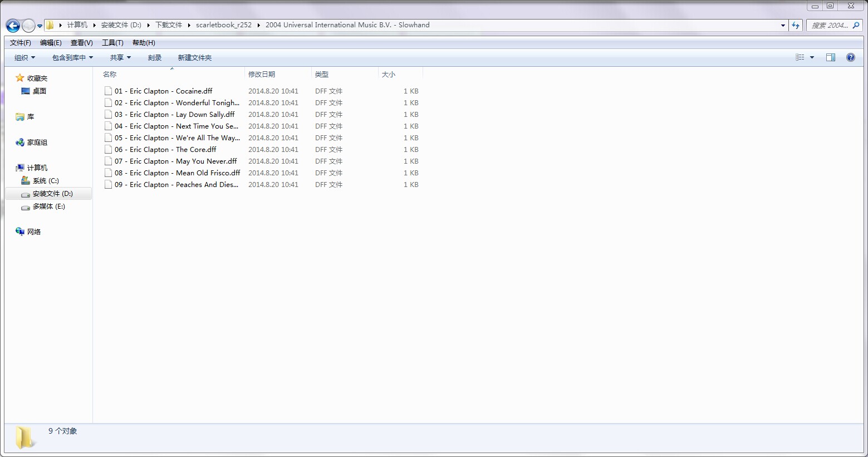Screen dimensions: 868x457
Task: Click file icon of 02 Wonderful Tonight
Action: tap(109, 102)
